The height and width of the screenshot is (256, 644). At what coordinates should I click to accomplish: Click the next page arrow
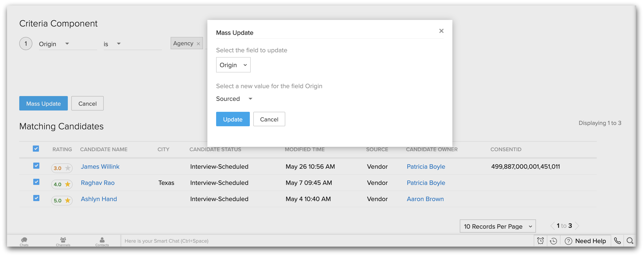click(x=577, y=226)
